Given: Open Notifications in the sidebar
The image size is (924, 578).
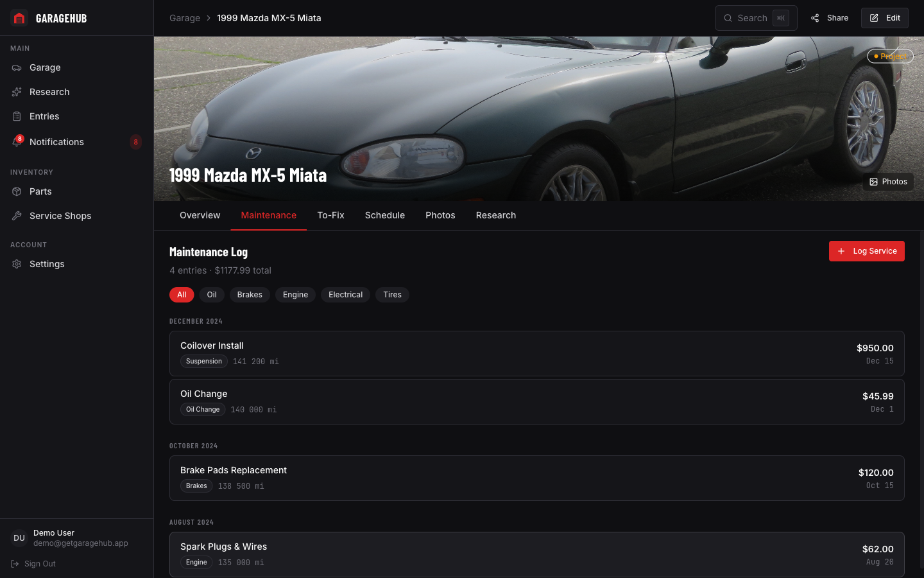Looking at the screenshot, I should (x=76, y=142).
